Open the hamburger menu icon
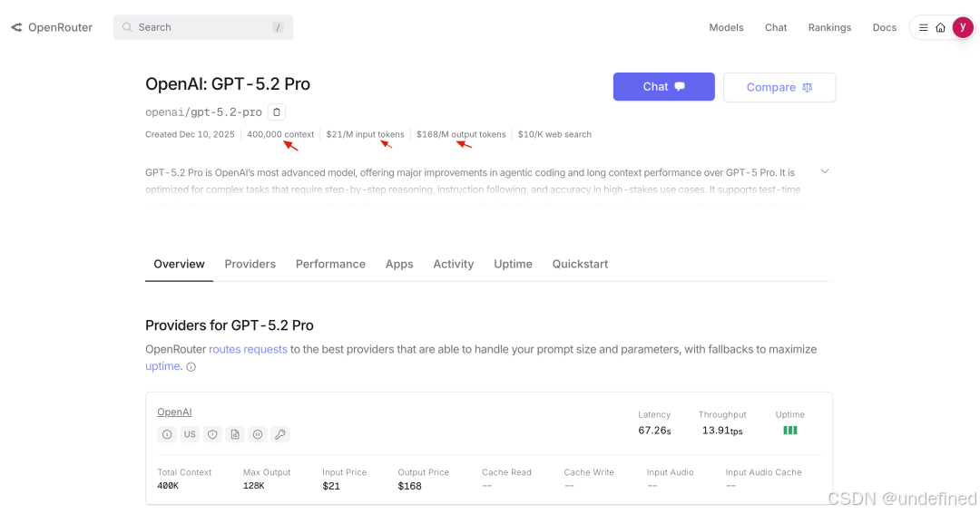This screenshot has height=514, width=980. pyautogui.click(x=923, y=27)
